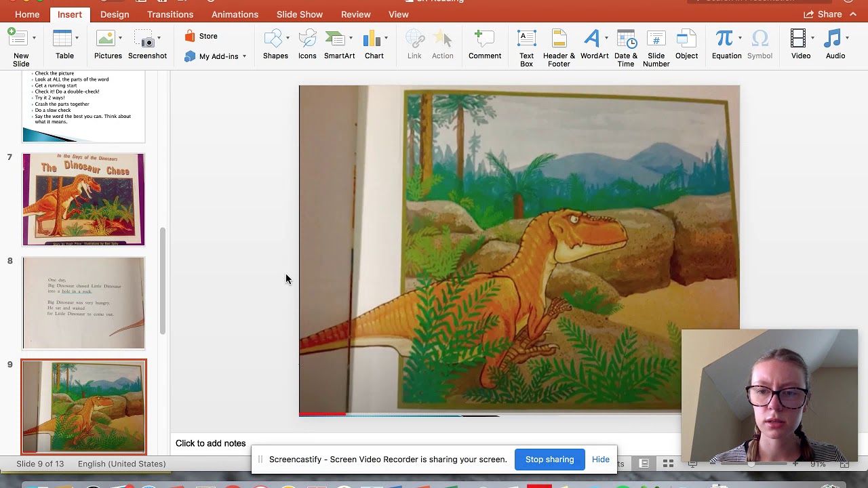Click the Shapes gallery icon
The image size is (868, 488).
click(x=273, y=38)
